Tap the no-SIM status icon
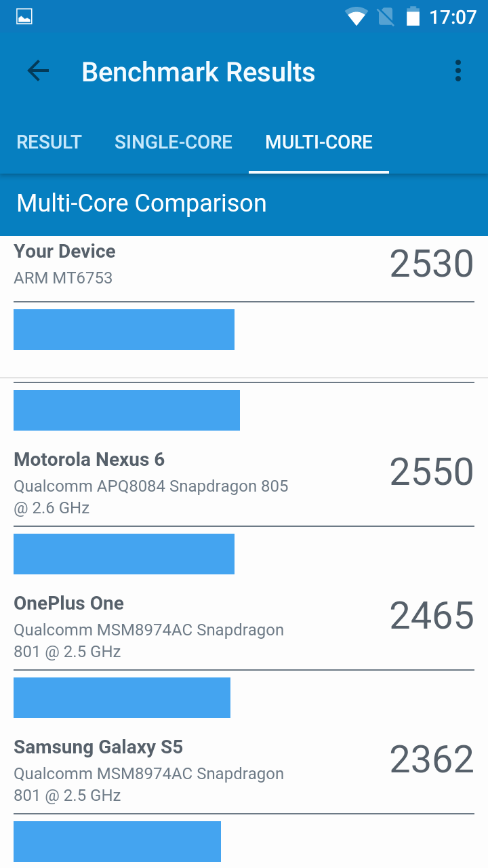The image size is (488, 868). (386, 17)
